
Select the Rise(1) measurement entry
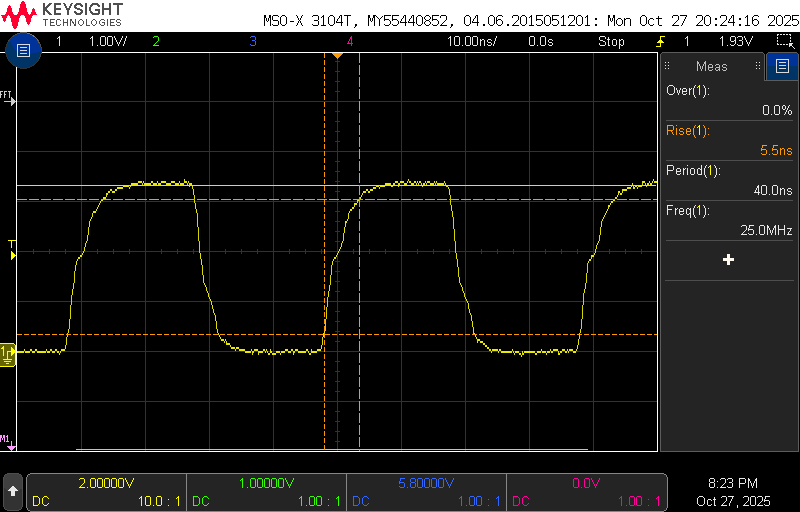(x=729, y=140)
